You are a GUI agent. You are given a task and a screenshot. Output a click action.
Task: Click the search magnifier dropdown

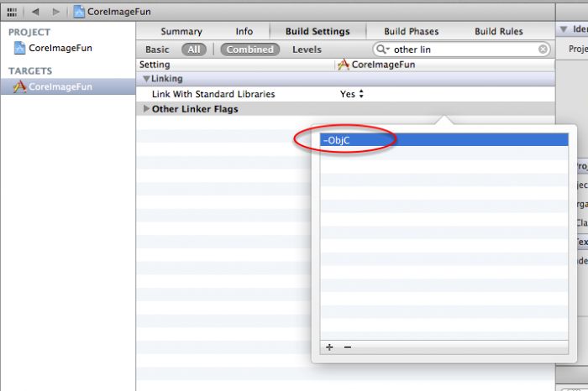(383, 49)
